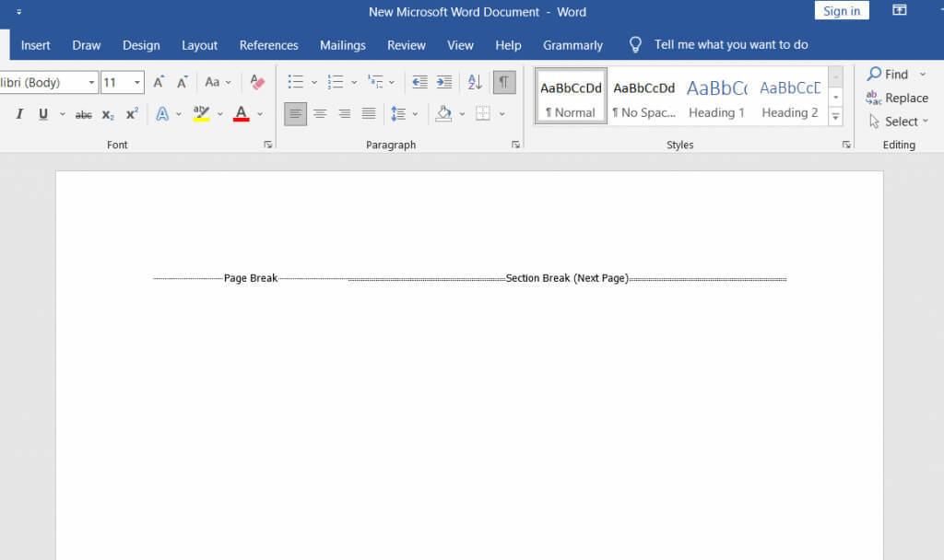944x560 pixels.
Task: Click the Sign in button
Action: (841, 10)
